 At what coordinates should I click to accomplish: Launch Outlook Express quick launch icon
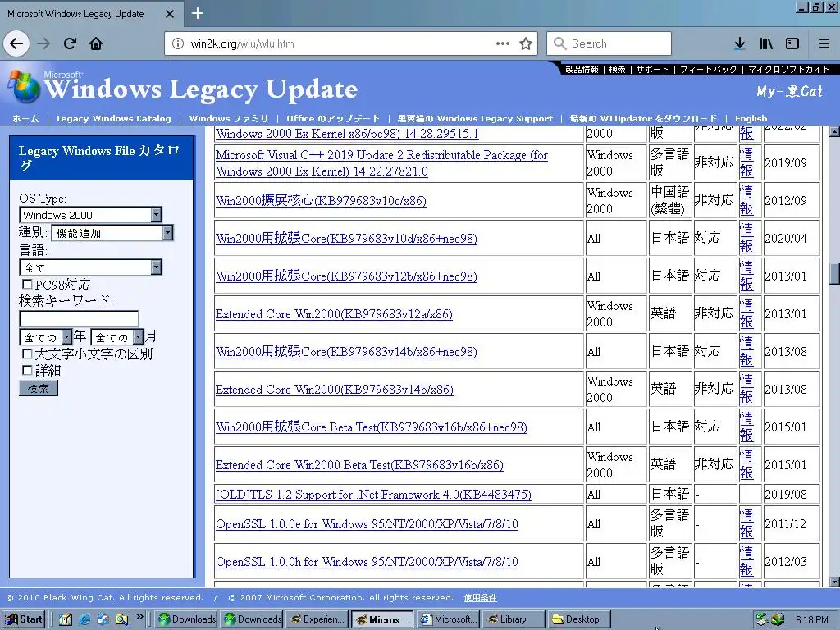(103, 619)
